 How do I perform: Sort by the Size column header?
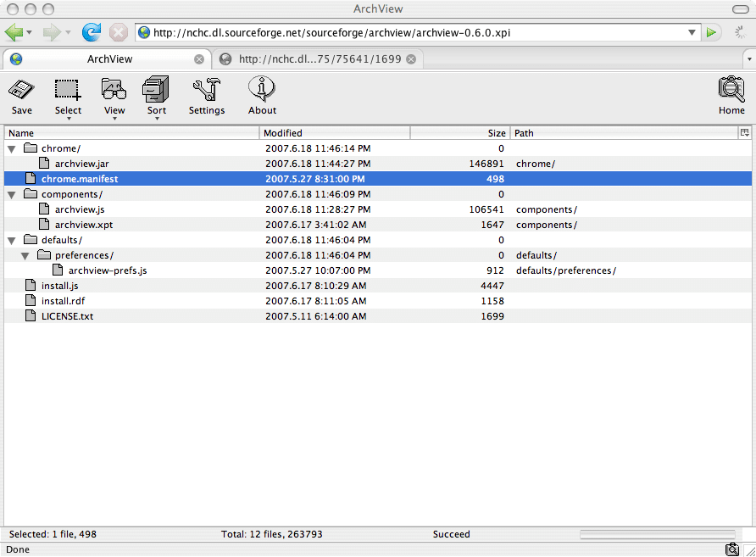[x=460, y=133]
